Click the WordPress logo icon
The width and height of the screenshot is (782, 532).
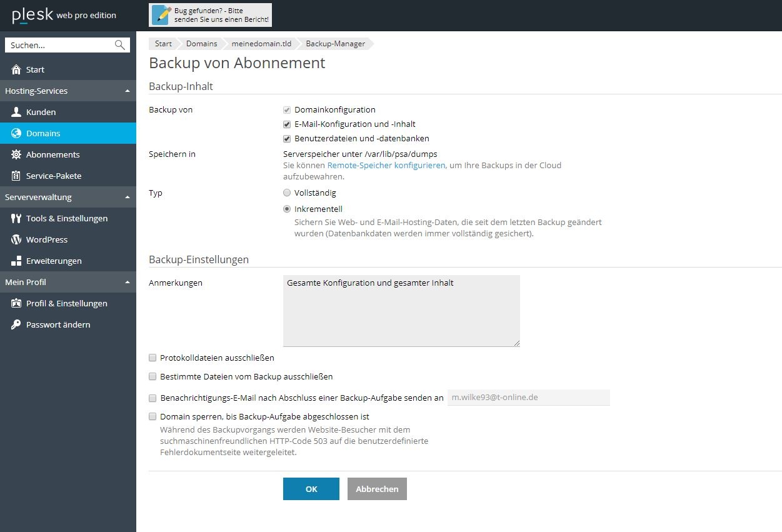click(x=16, y=239)
